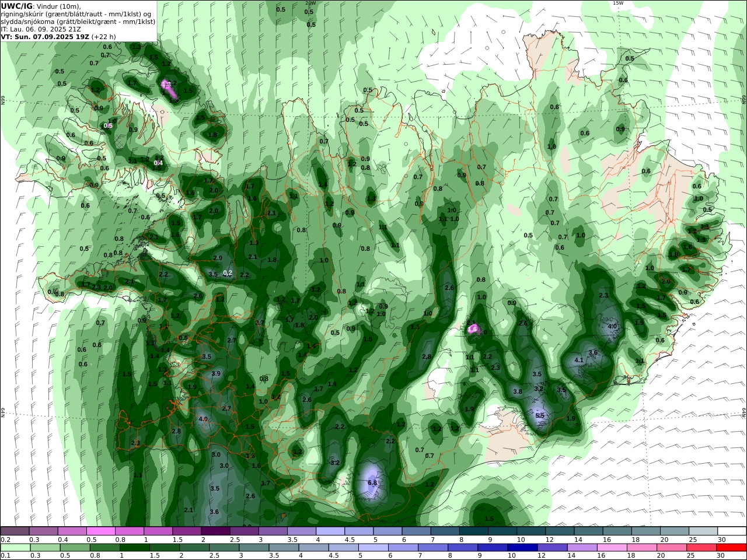
Task: Select the red-pink rain swatch labeled 25
Action: pyautogui.click(x=701, y=548)
